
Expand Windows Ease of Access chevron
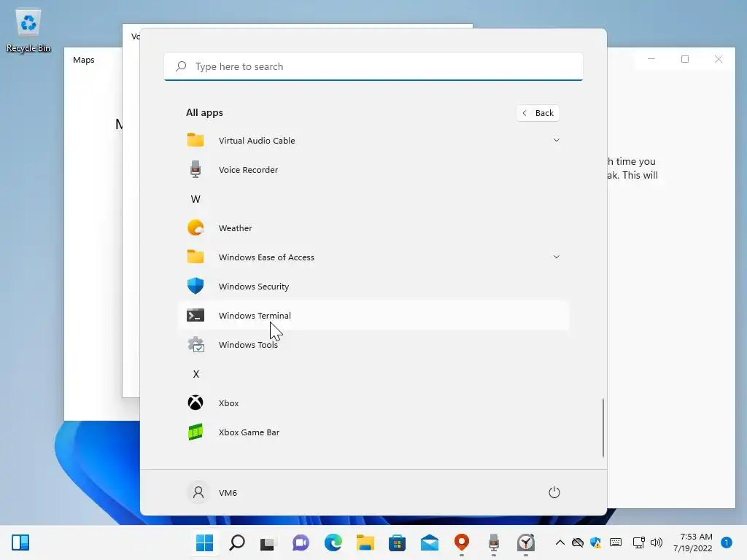point(556,257)
